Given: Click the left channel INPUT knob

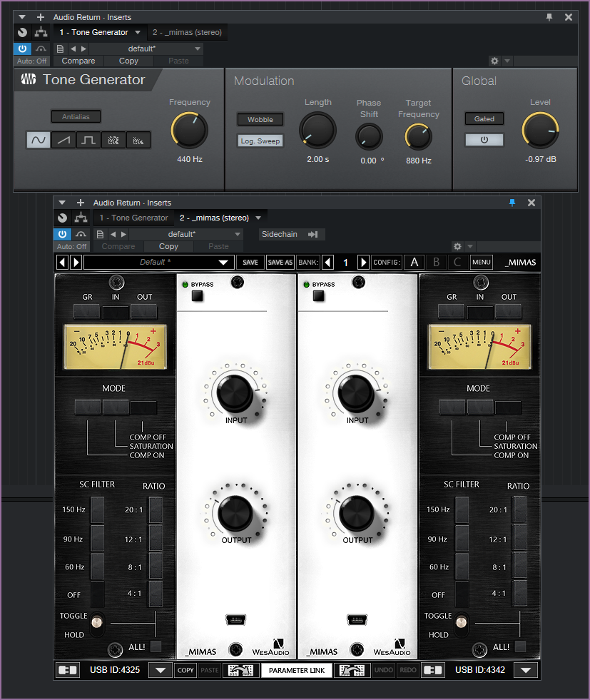Looking at the screenshot, I should pos(235,393).
